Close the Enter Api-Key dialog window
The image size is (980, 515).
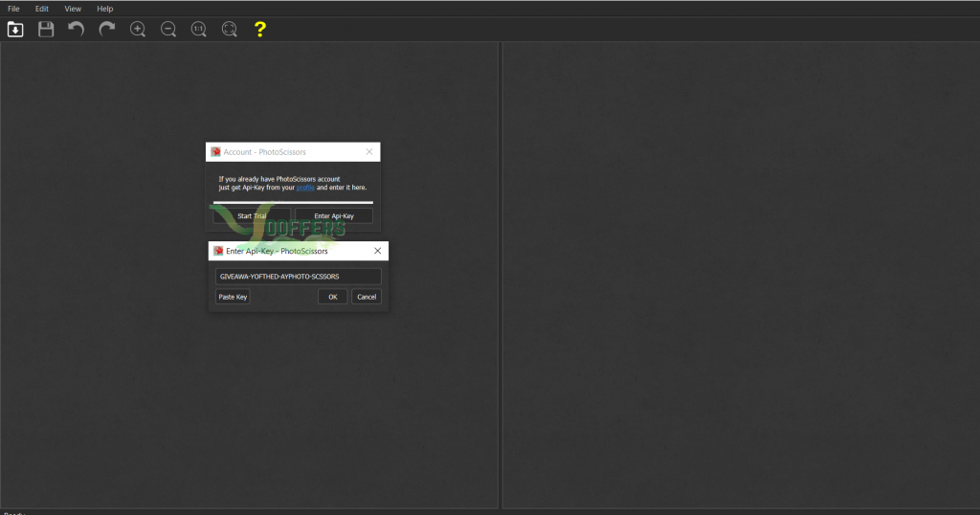377,251
